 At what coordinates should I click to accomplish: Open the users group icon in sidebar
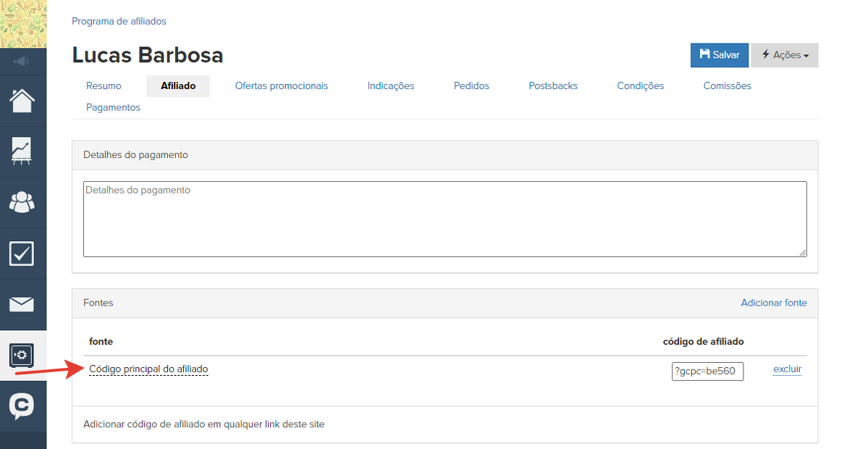click(x=22, y=202)
